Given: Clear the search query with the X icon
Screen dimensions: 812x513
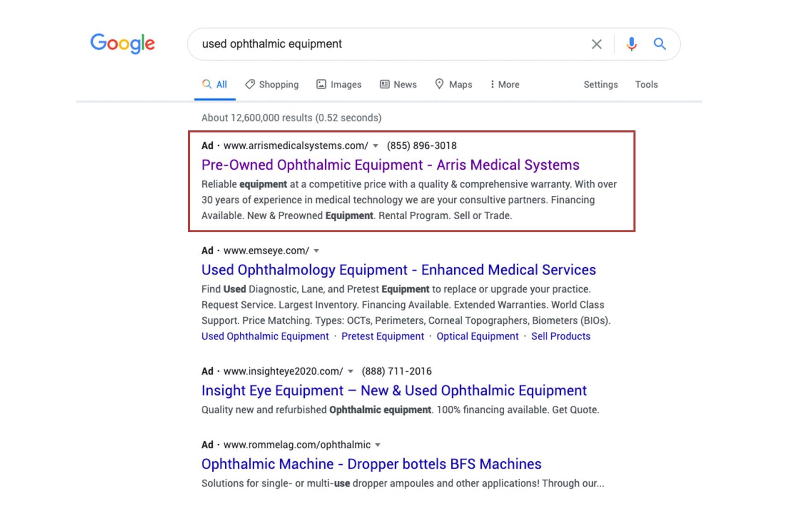Looking at the screenshot, I should (x=597, y=44).
